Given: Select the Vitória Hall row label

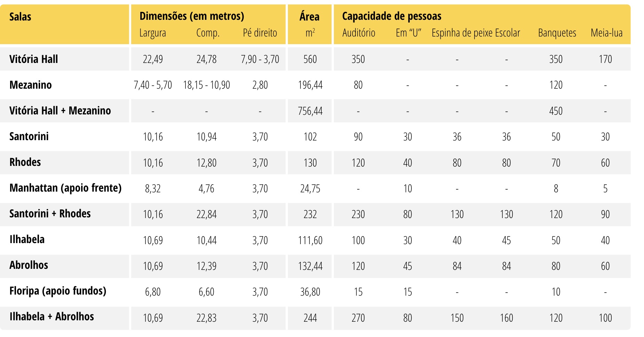Looking at the screenshot, I should click(x=33, y=59).
